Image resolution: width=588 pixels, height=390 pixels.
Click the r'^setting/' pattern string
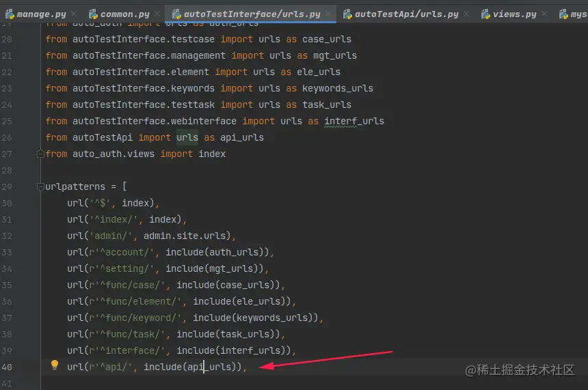122,268
